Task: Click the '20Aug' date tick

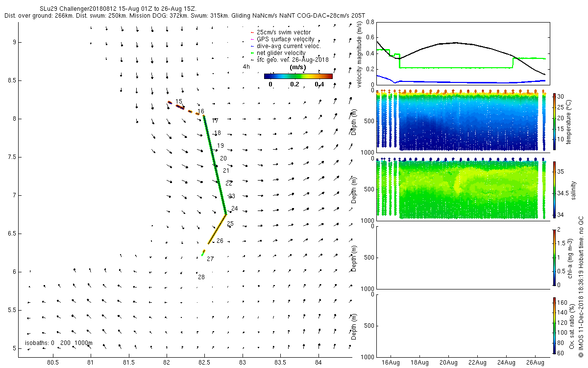Action: click(x=448, y=363)
